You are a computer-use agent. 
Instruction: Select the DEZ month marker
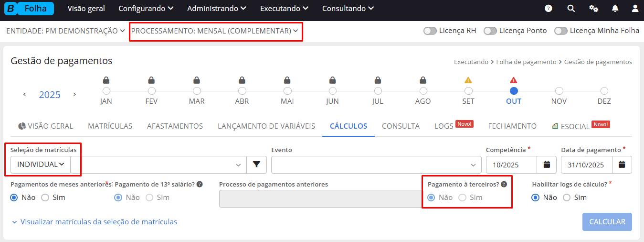604,90
